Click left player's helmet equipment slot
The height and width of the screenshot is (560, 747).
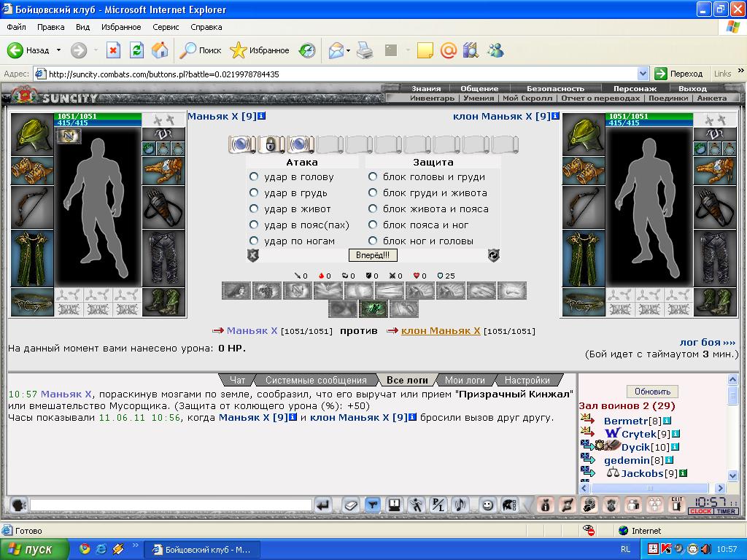pyautogui.click(x=32, y=134)
